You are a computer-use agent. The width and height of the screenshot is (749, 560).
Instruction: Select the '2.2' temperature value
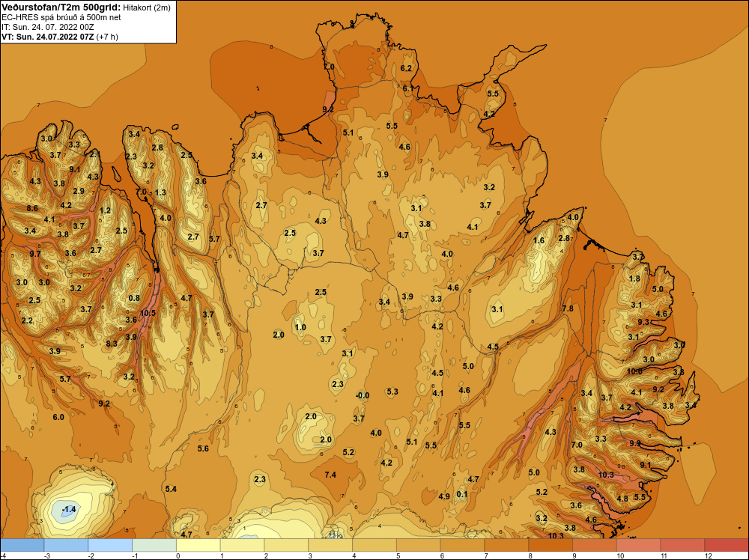pos(27,320)
